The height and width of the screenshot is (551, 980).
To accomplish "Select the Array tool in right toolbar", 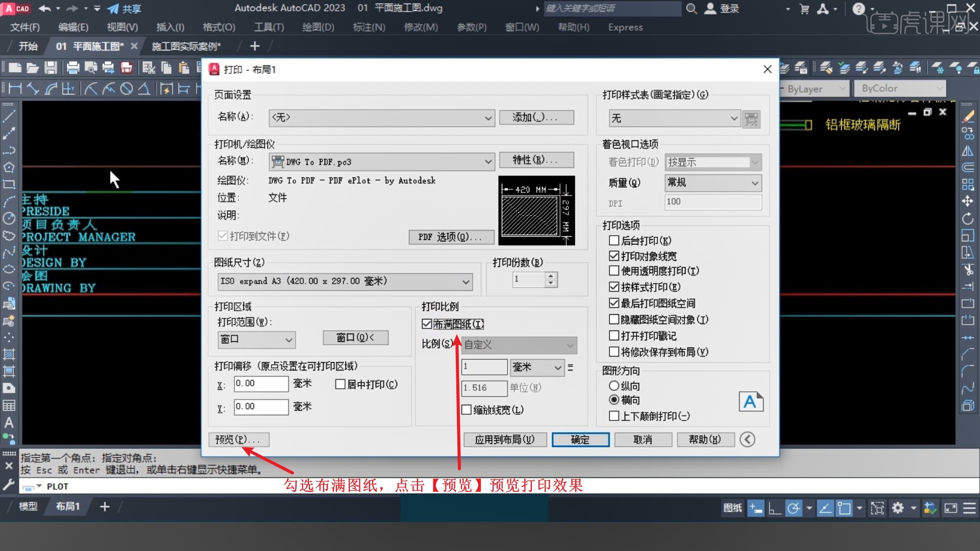I will pyautogui.click(x=968, y=184).
